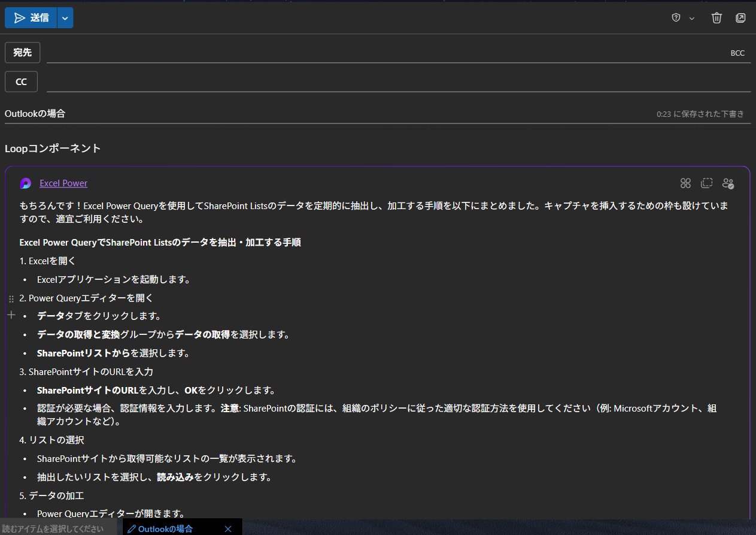Viewport: 756px width, 535px height.
Task: Click the plus icon to insert content
Action: coord(11,314)
